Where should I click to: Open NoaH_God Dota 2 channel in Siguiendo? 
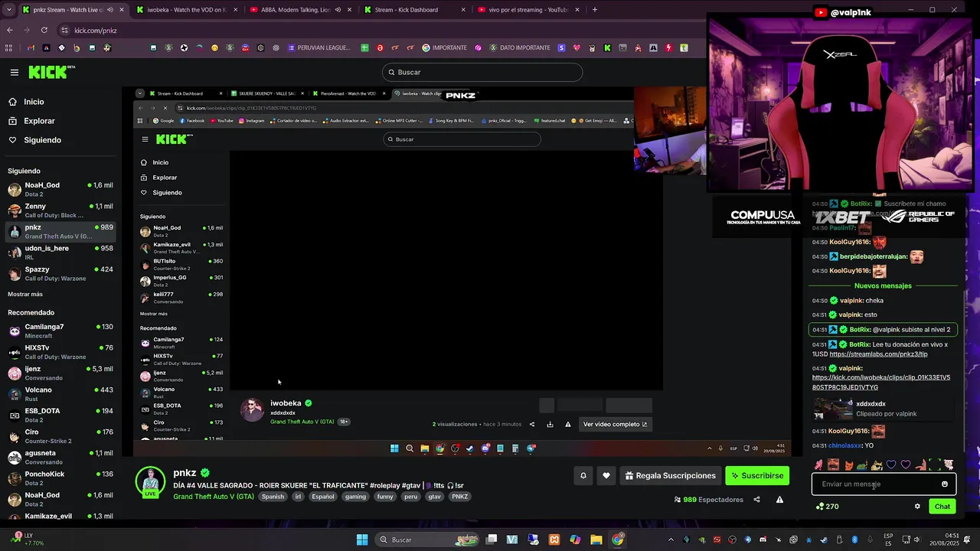61,189
